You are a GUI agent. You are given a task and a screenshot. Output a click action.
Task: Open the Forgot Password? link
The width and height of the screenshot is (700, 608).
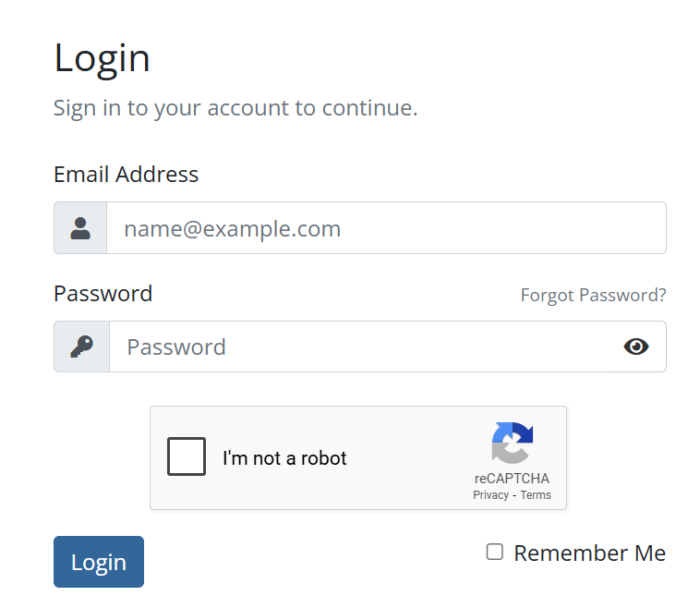[x=593, y=296]
